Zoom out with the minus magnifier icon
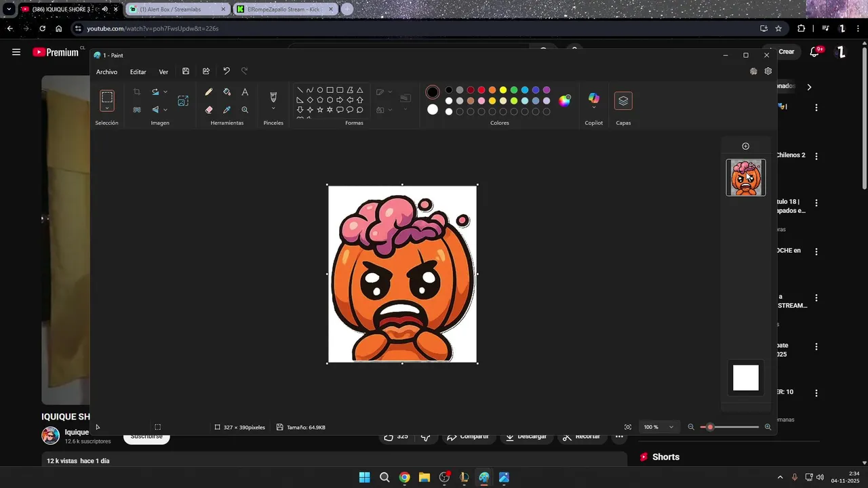 pos(691,427)
